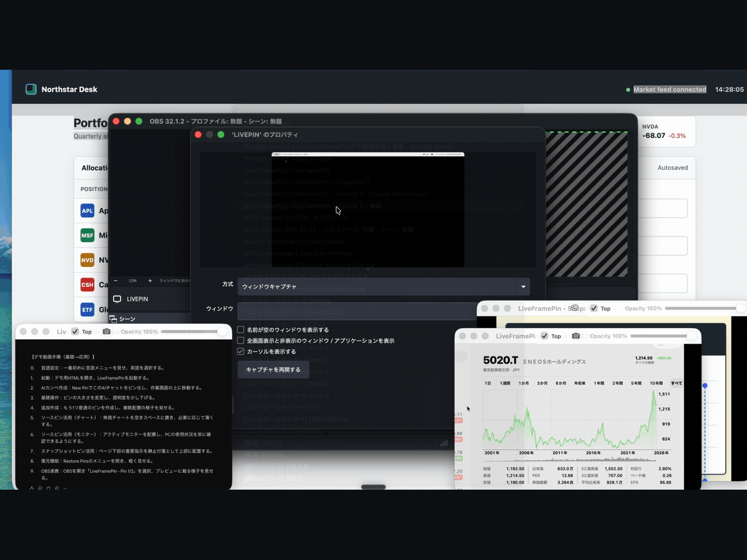Select the 5年間 chart range tab
This screenshot has width=747, height=560.
pos(636,383)
